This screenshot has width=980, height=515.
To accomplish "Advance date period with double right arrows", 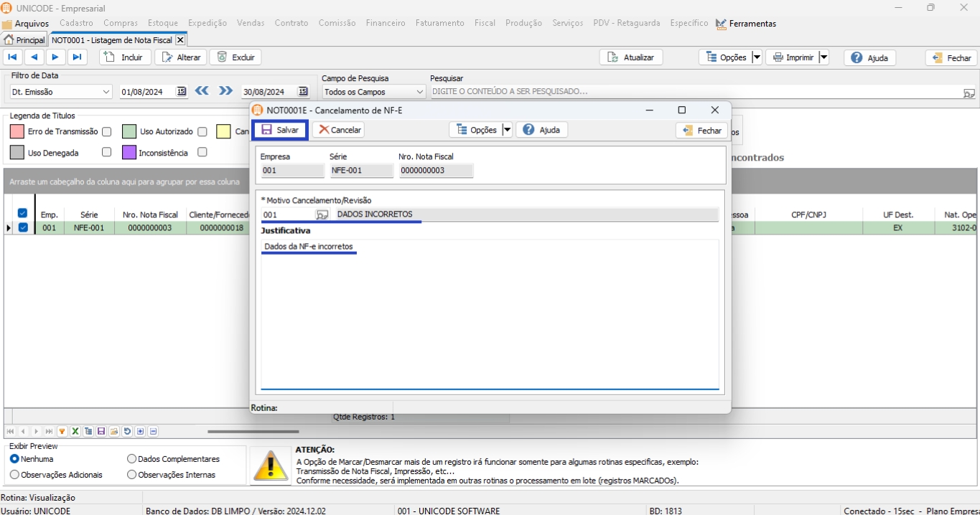I will (225, 91).
